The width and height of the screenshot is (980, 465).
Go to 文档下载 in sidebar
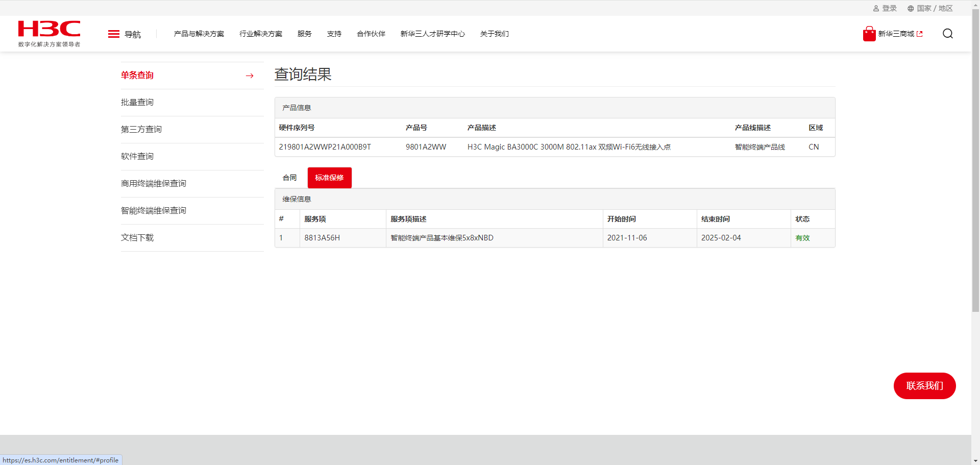(137, 238)
